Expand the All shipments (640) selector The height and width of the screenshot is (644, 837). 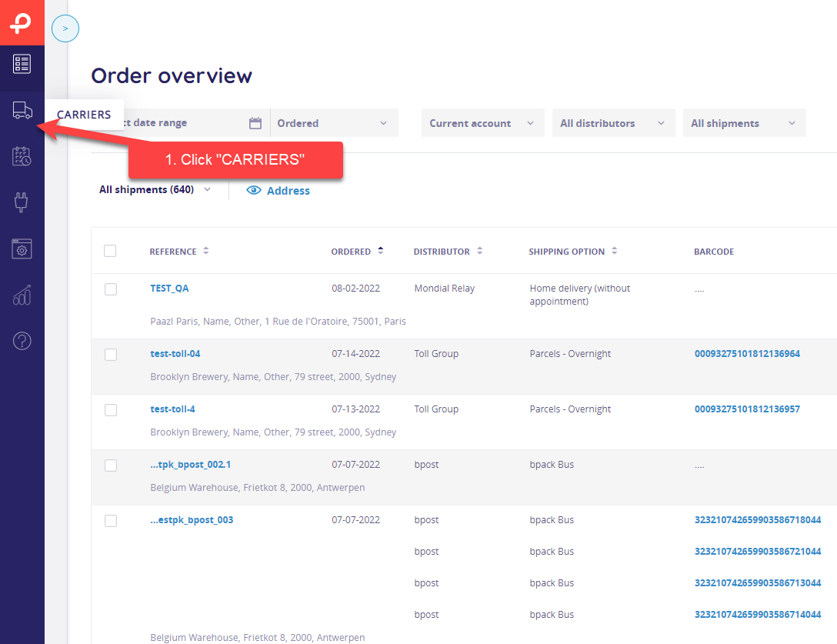[x=155, y=189]
